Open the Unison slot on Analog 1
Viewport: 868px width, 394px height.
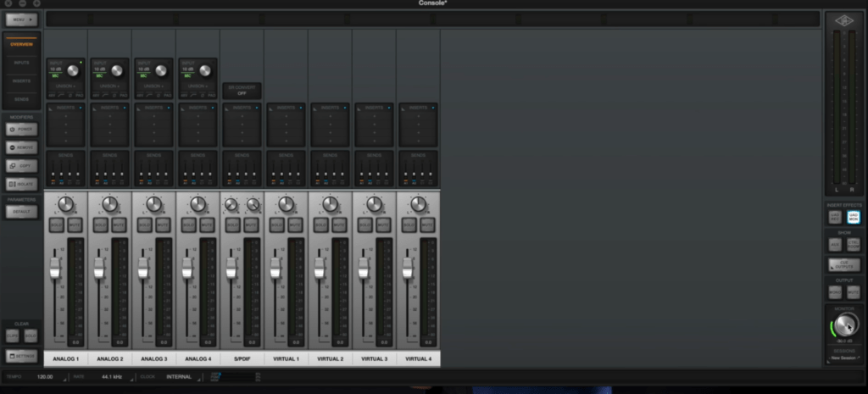(x=65, y=86)
